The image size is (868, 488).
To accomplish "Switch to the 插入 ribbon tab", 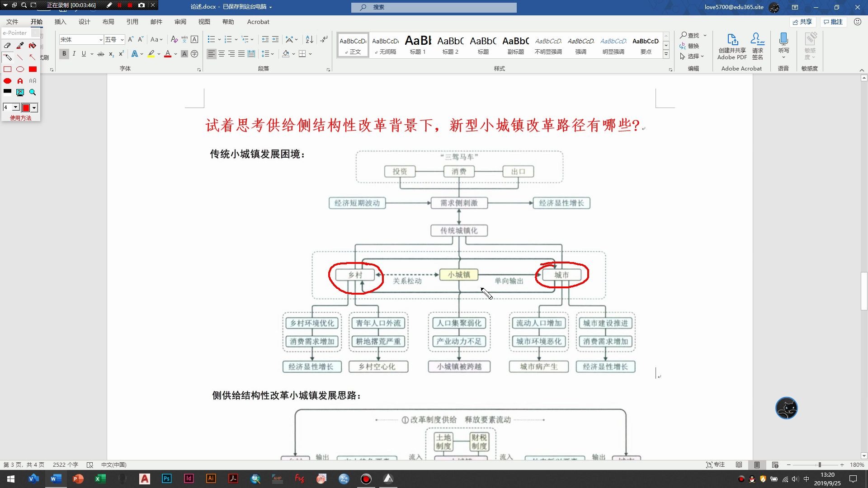I will click(x=60, y=22).
